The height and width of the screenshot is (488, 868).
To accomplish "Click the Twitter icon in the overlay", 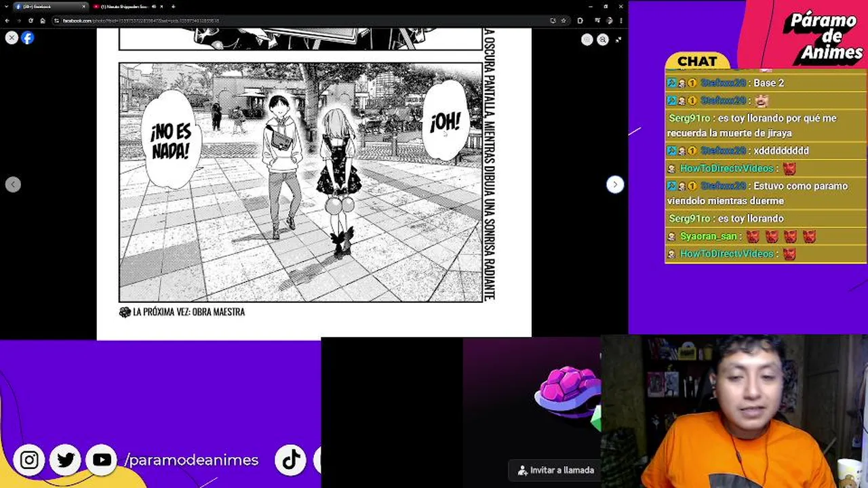I will pos(66,460).
